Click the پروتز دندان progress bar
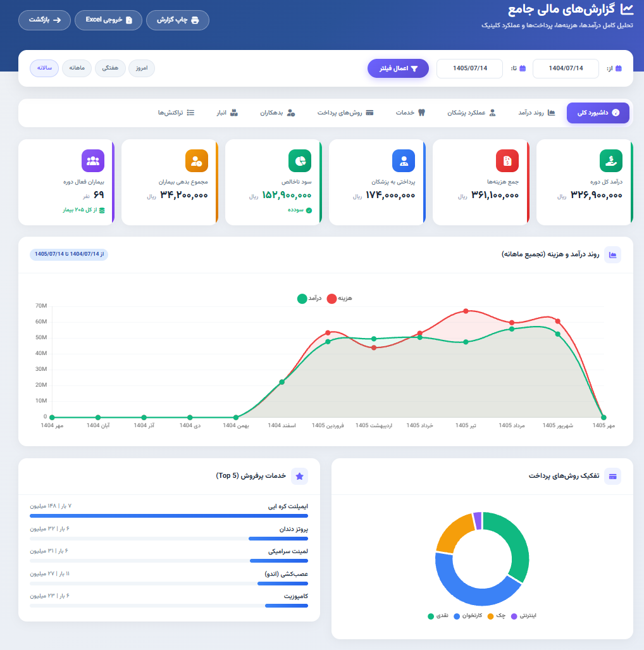The image size is (644, 650). 169,539
